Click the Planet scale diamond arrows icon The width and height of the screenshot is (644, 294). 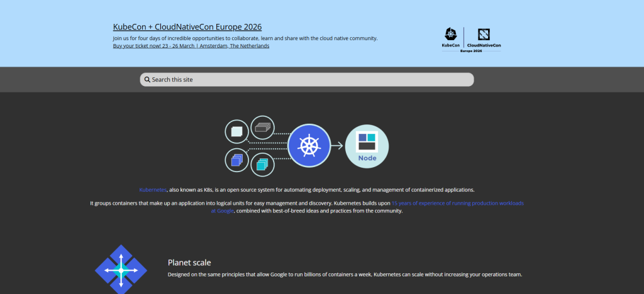[x=121, y=269]
